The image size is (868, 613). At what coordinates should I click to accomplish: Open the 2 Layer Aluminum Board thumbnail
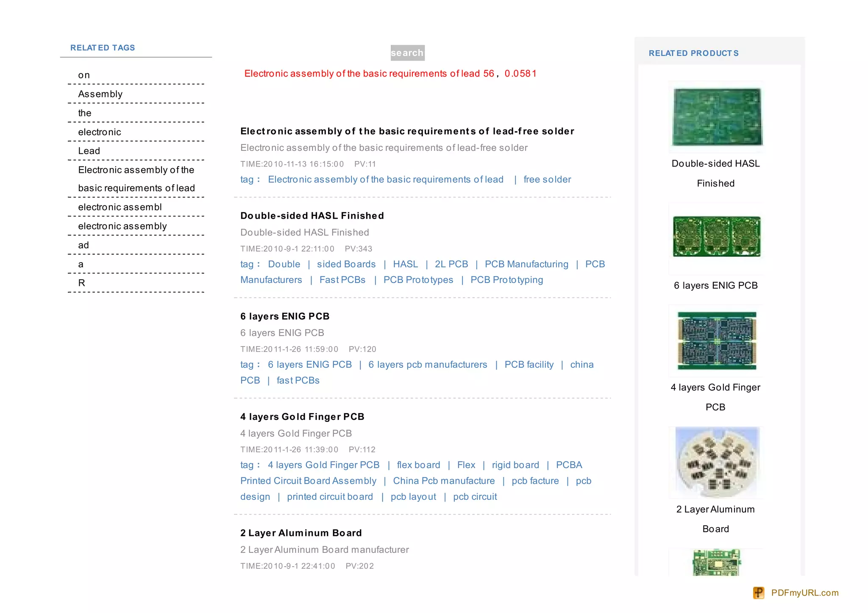[x=717, y=462]
